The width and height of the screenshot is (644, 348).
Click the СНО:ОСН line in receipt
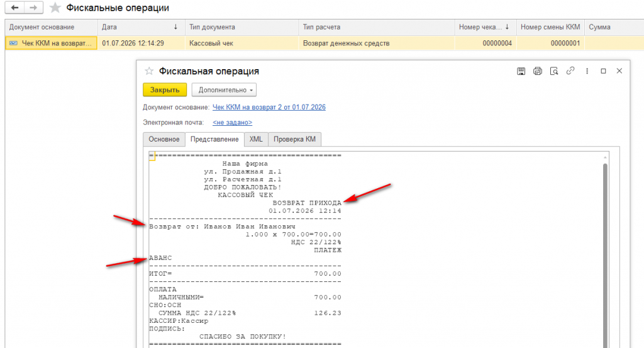[165, 305]
